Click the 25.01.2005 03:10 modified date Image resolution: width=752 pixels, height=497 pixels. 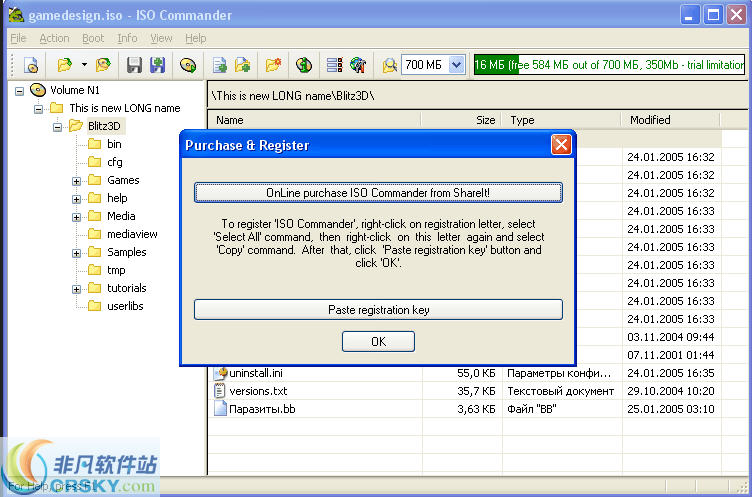point(671,409)
